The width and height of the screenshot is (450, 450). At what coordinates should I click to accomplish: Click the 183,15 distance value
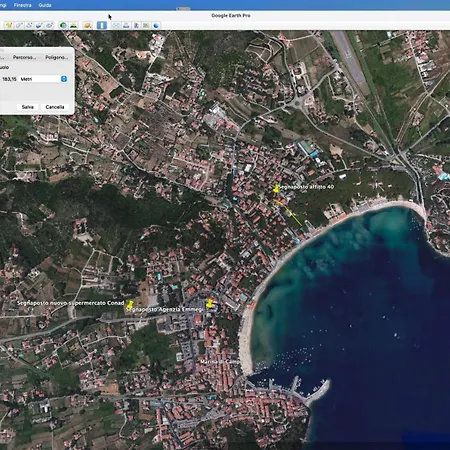9,79
